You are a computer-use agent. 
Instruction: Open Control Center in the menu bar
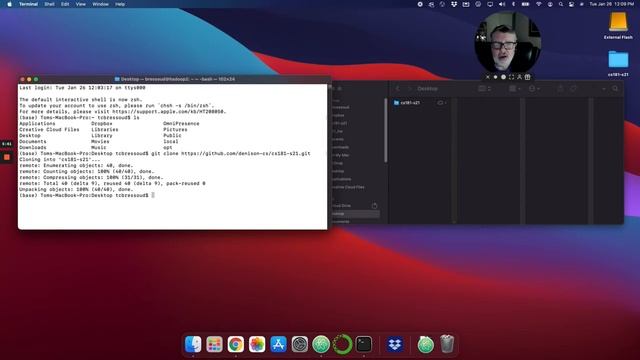[x=571, y=4]
